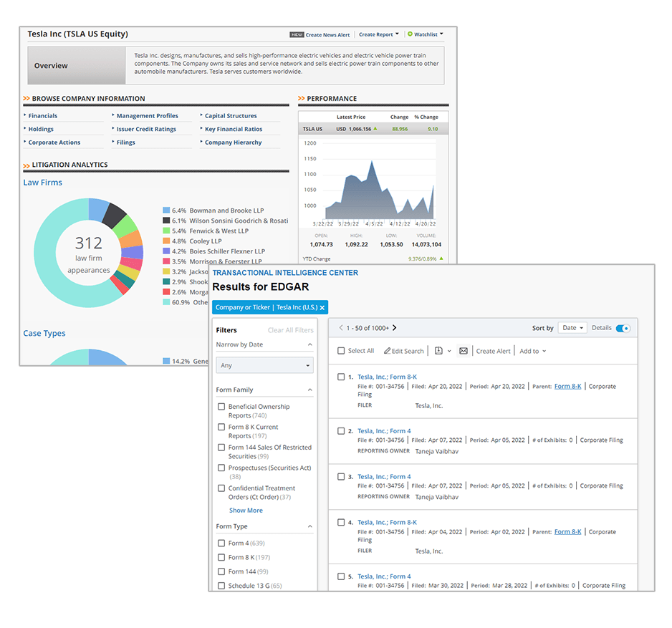Open the Add to dropdown

click(533, 352)
